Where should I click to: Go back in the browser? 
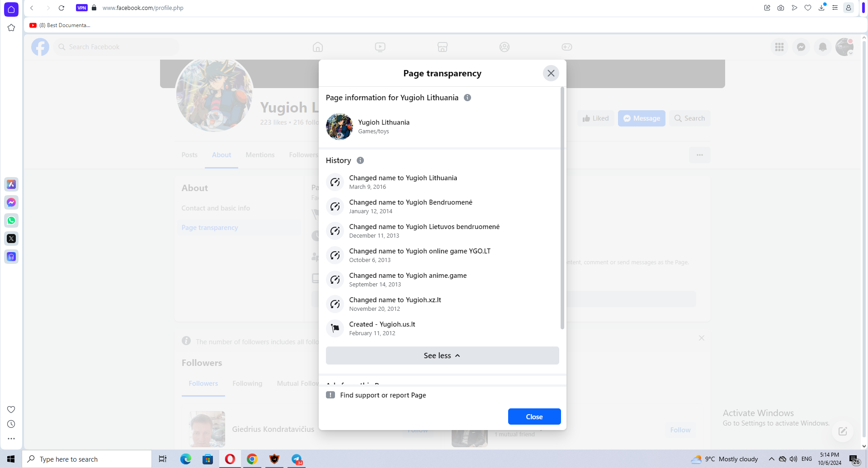pyautogui.click(x=32, y=8)
